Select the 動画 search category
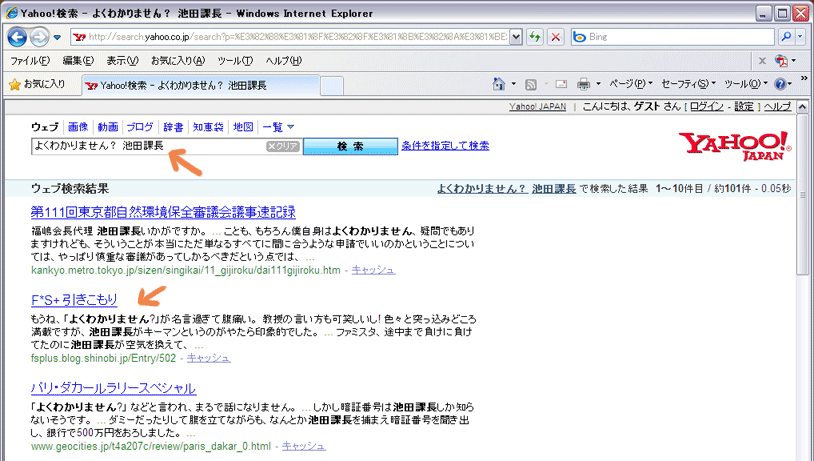This screenshot has height=461, width=814. coord(108,127)
